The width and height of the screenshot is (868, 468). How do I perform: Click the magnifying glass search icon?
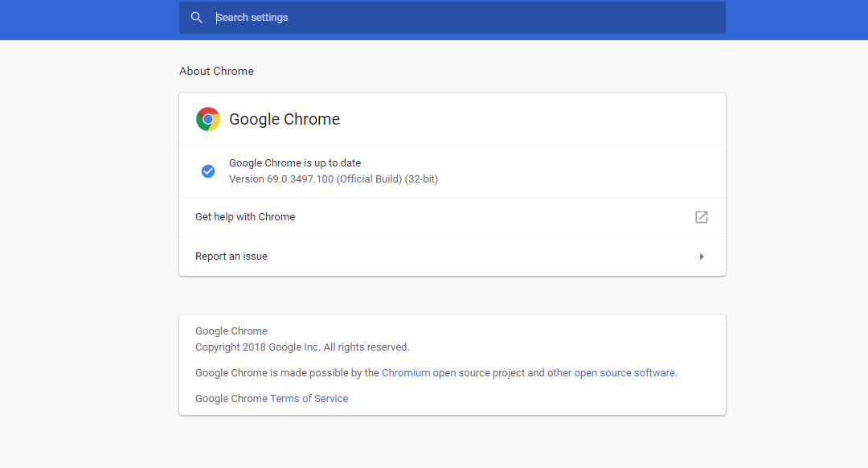[197, 18]
